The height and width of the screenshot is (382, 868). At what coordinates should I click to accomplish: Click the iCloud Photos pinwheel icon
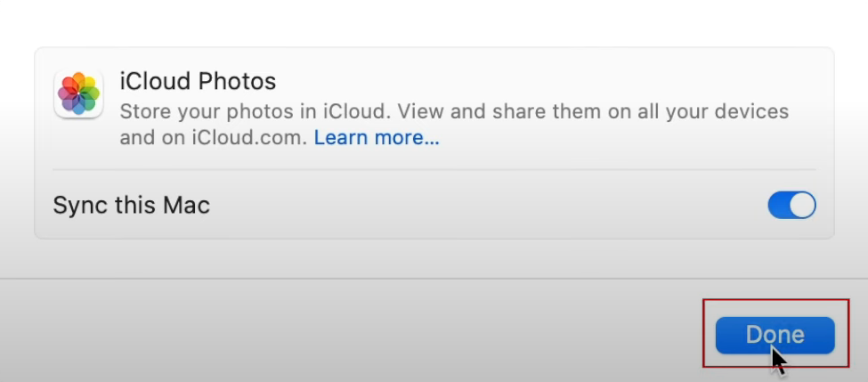[78, 93]
